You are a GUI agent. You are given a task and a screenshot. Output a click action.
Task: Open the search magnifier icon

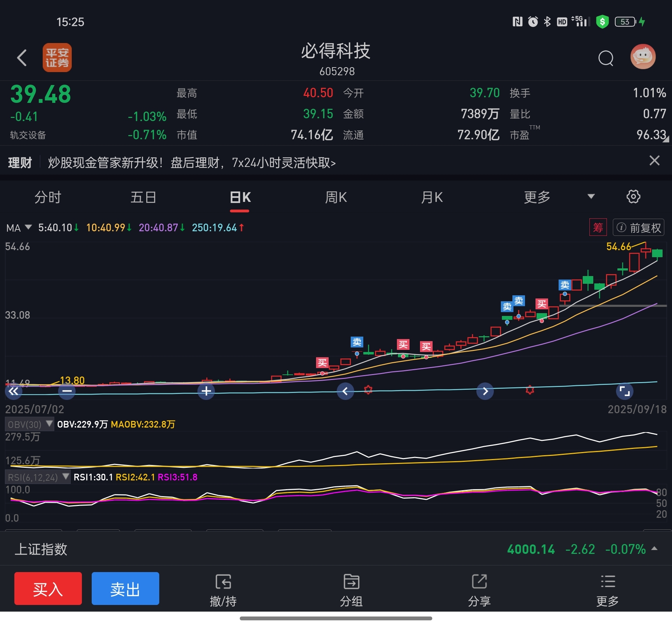pyautogui.click(x=605, y=58)
